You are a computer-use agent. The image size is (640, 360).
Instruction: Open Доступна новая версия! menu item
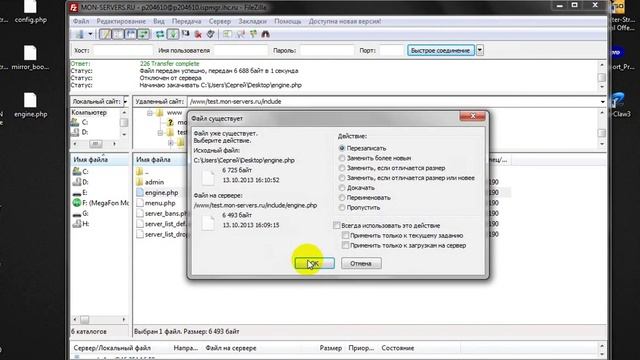pyautogui.click(x=344, y=21)
